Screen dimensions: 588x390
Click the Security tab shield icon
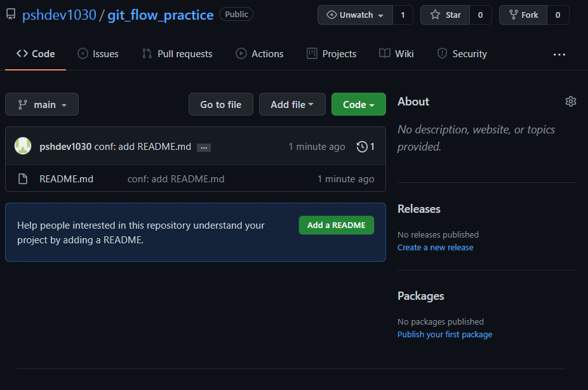click(x=442, y=53)
